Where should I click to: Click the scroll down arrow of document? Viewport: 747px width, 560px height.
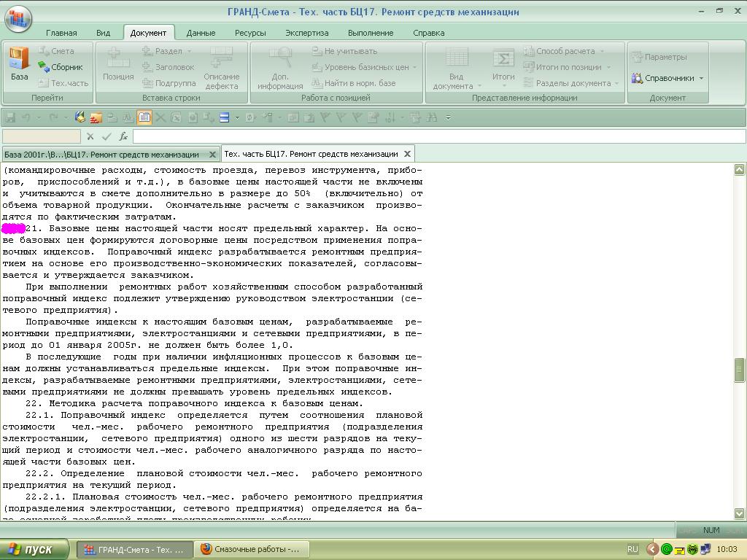click(x=739, y=513)
